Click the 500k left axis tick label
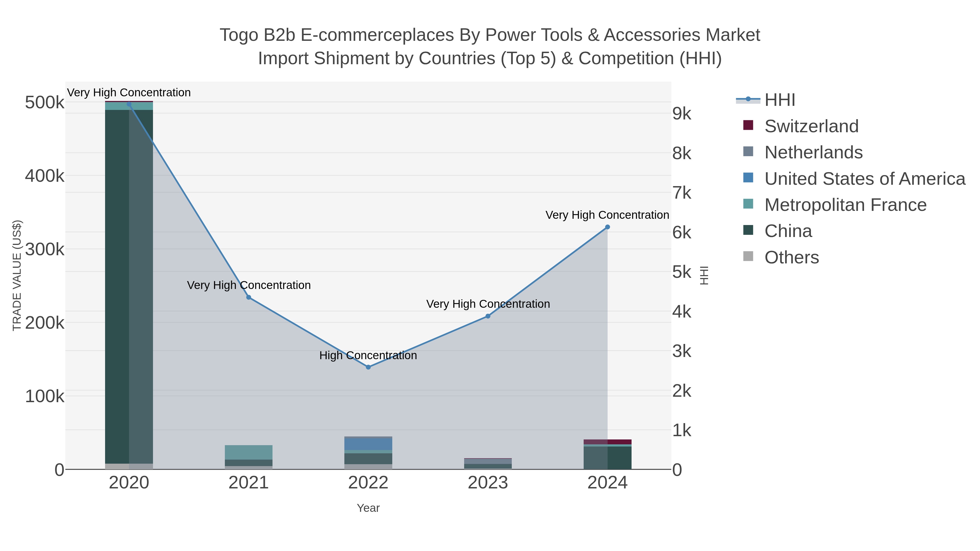980x551 pixels. click(45, 103)
